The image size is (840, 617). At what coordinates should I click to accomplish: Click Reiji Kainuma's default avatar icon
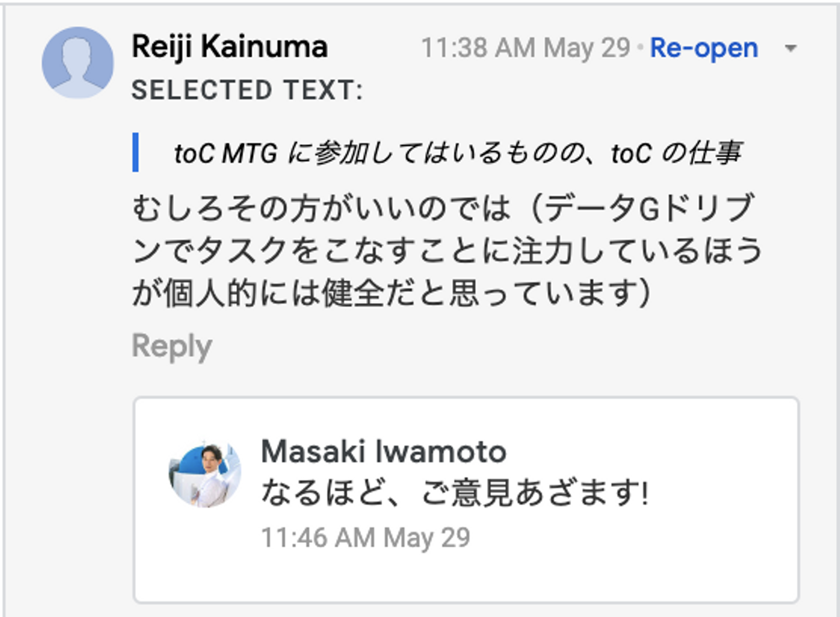pos(78,62)
